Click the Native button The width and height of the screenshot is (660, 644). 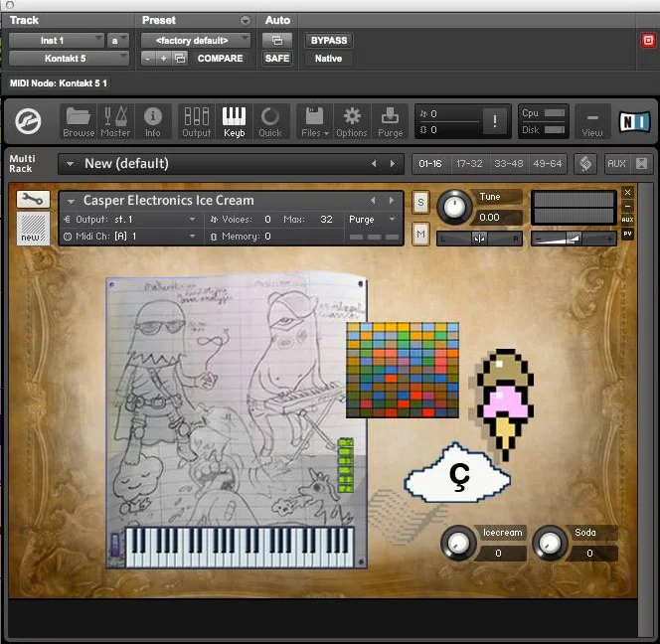(x=329, y=58)
